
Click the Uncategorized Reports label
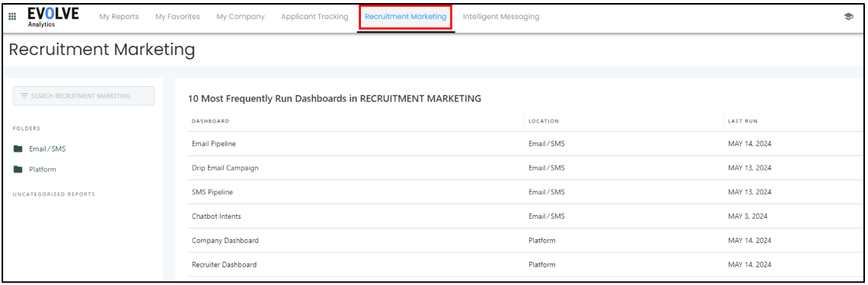click(x=54, y=194)
